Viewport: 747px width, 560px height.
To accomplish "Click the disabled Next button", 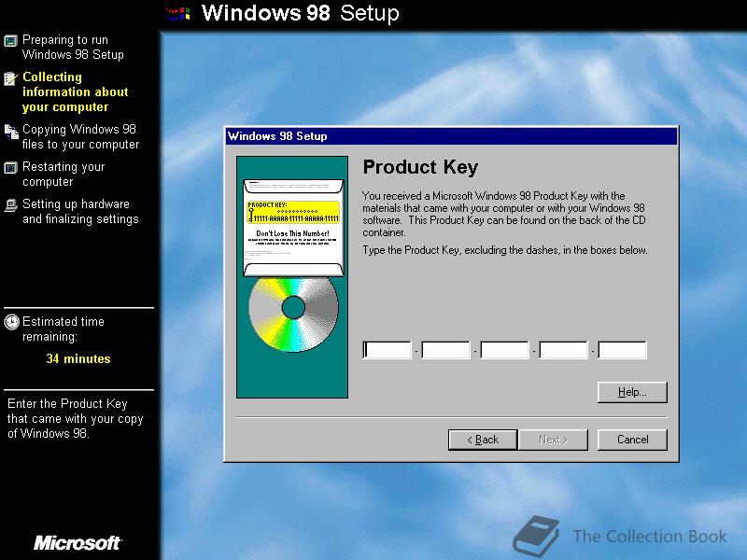I will (553, 440).
